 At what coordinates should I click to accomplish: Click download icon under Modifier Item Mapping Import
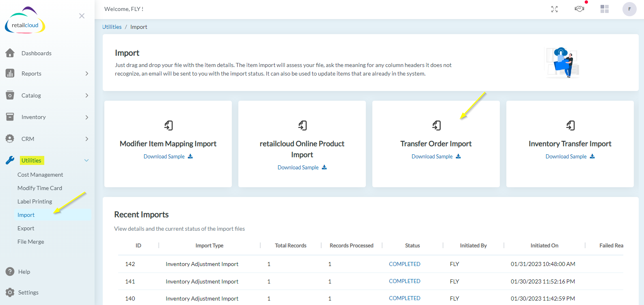(190, 156)
